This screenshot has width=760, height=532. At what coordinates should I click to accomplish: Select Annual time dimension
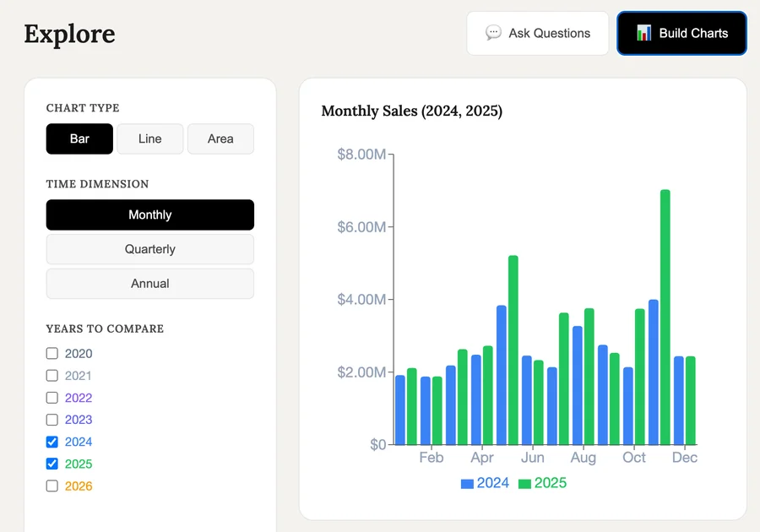149,284
